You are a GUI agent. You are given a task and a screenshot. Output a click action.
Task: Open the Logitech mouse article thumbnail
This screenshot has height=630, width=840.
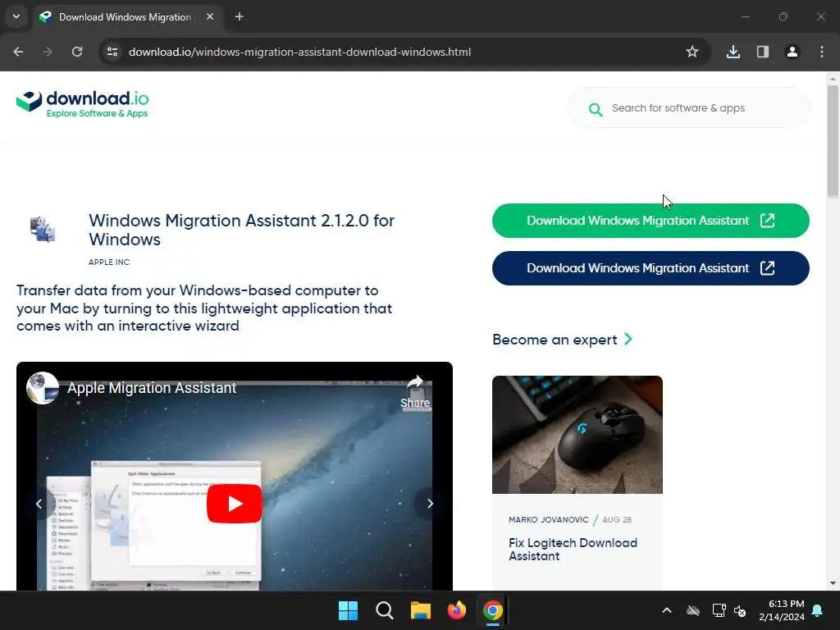click(x=577, y=435)
